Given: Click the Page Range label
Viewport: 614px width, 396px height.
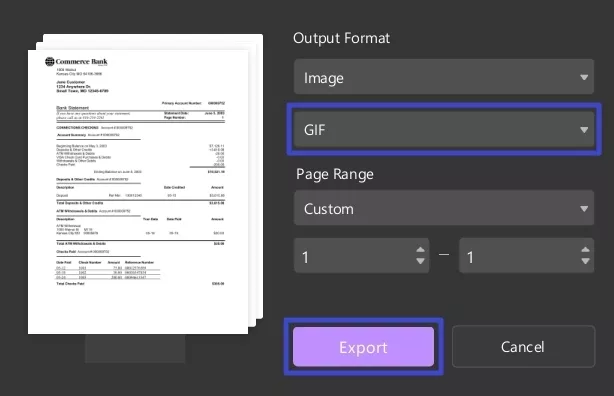Looking at the screenshot, I should tap(335, 174).
